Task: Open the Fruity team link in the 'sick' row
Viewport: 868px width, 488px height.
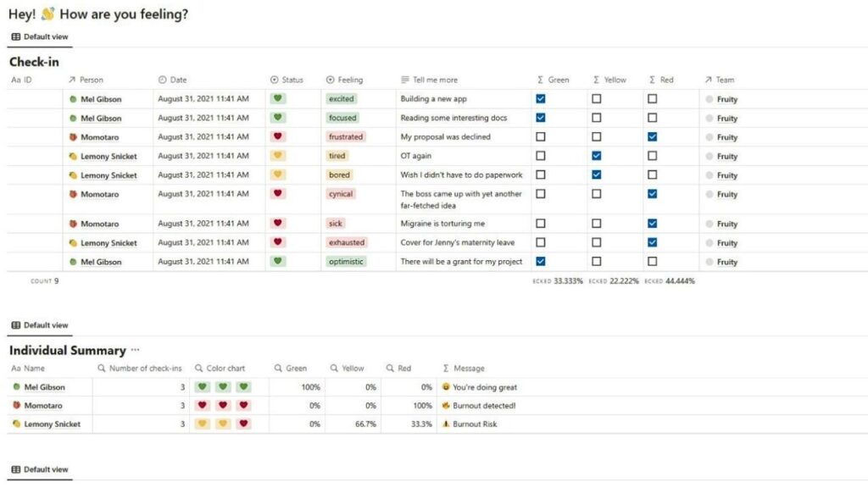Action: pos(726,225)
